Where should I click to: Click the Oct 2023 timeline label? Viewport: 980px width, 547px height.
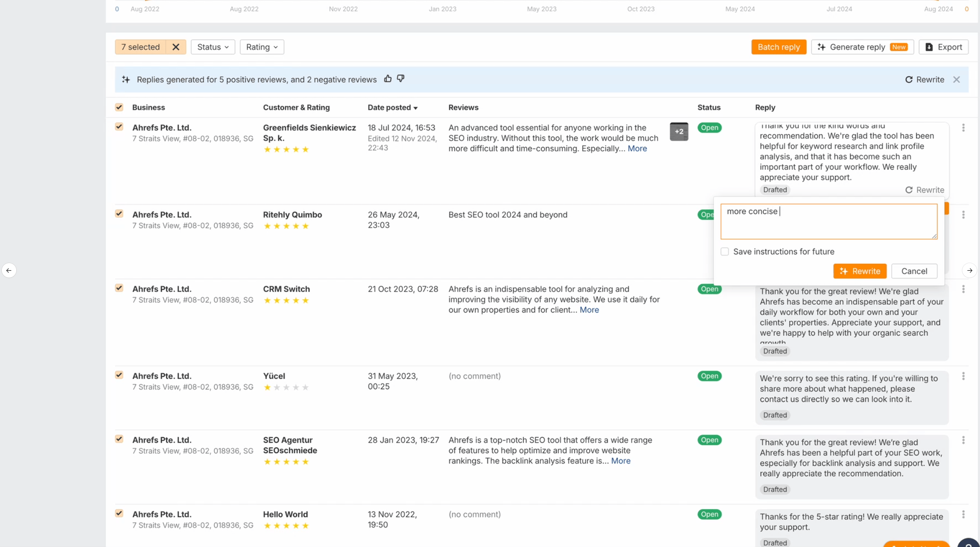pyautogui.click(x=640, y=9)
